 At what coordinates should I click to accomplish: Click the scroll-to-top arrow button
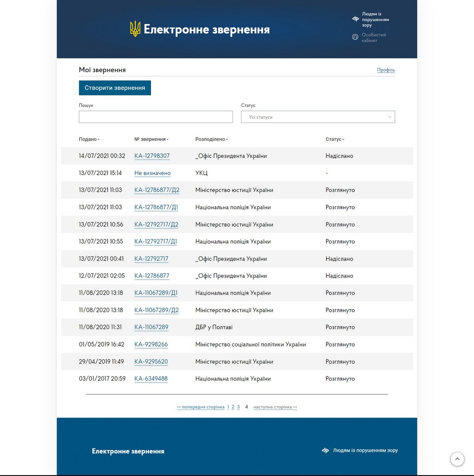(x=457, y=459)
